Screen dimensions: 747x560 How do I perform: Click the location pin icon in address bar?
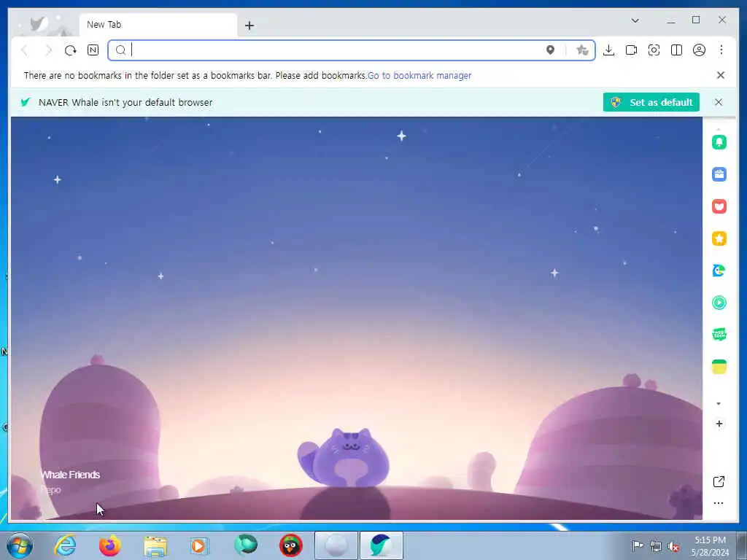pyautogui.click(x=550, y=50)
